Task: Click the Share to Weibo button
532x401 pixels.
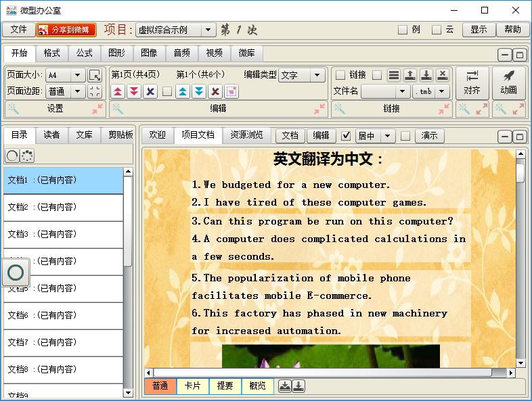Action: point(66,30)
